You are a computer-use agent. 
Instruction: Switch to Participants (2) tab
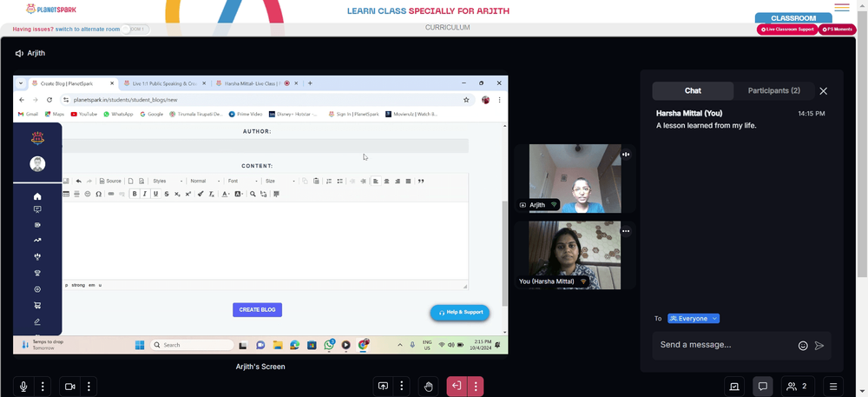[x=773, y=91]
